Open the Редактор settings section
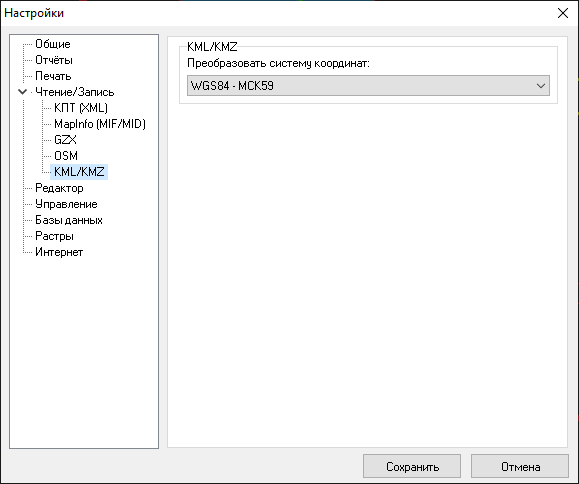 (59, 188)
